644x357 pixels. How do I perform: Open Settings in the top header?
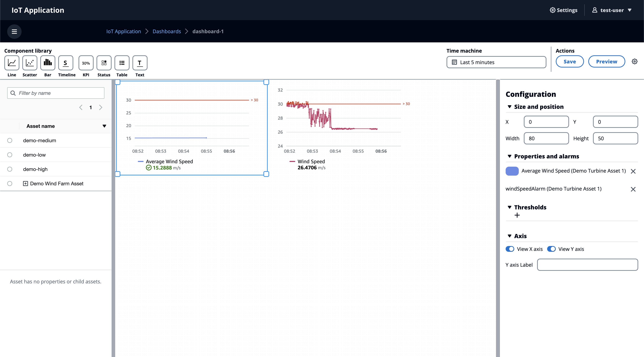pyautogui.click(x=563, y=10)
